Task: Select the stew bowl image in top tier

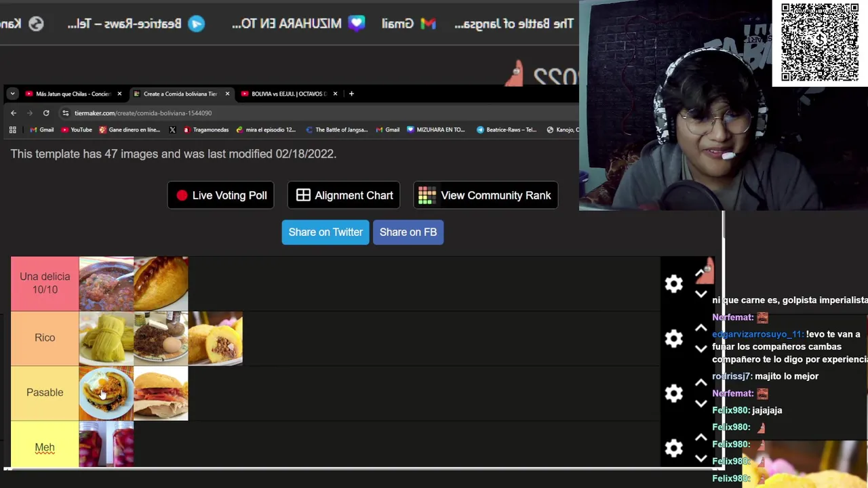Action: (106, 283)
